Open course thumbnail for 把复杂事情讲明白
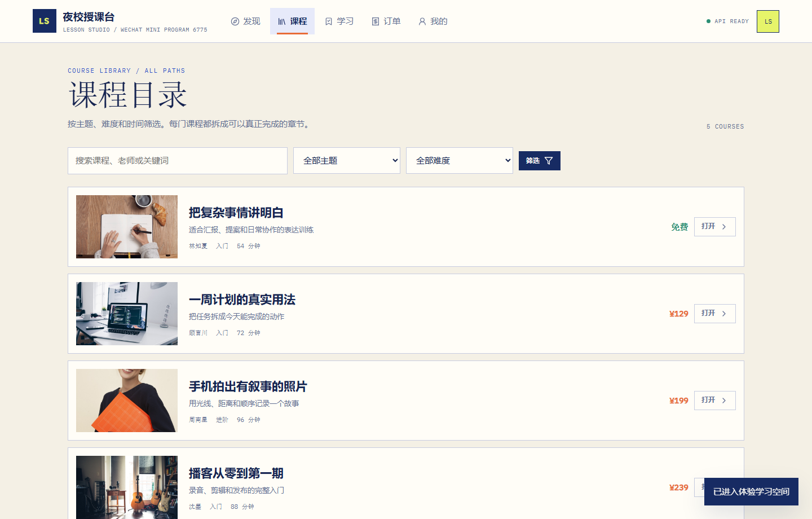Image resolution: width=812 pixels, height=519 pixels. tap(127, 227)
